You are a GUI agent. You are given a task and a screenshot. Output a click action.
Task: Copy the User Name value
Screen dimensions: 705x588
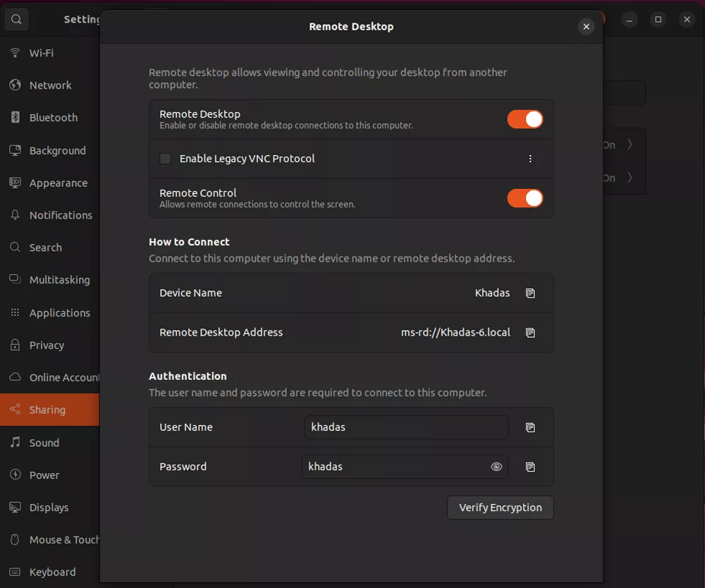point(530,427)
